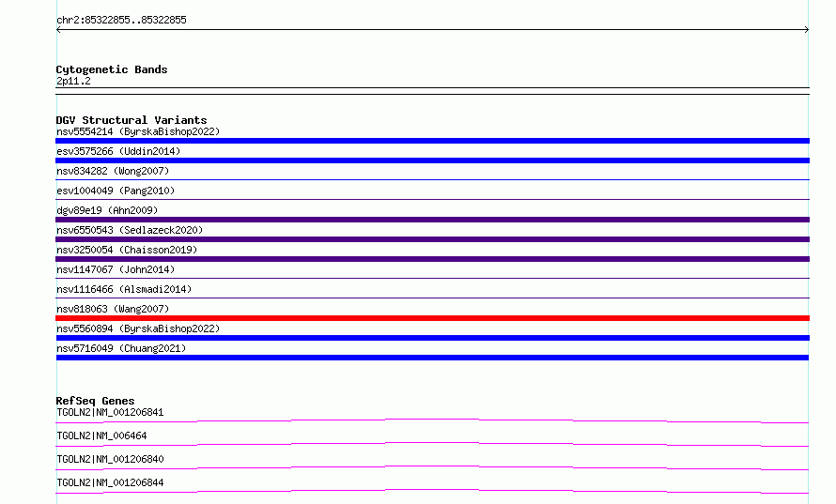
Task: Click magenta gene line under NM_001206840
Action: click(x=432, y=467)
